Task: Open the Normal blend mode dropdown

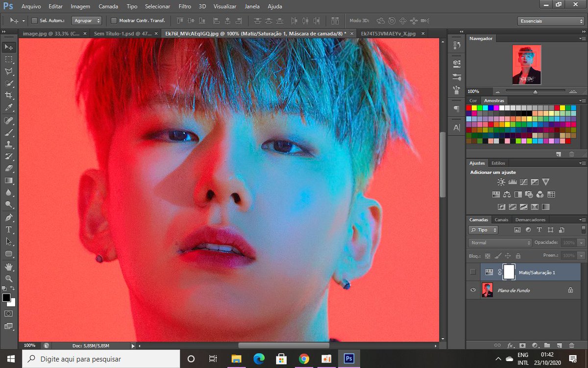Action: (500, 242)
